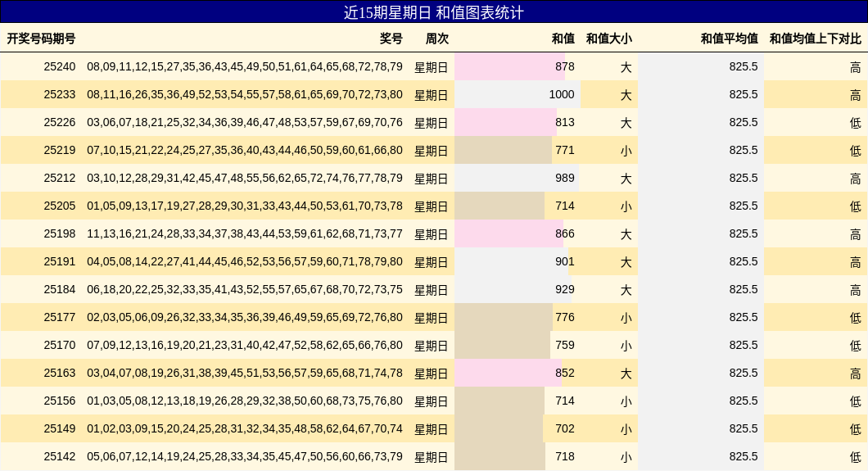Screen dimensions: 868x471
Task: Click the sum value 866
Action: [x=565, y=234]
